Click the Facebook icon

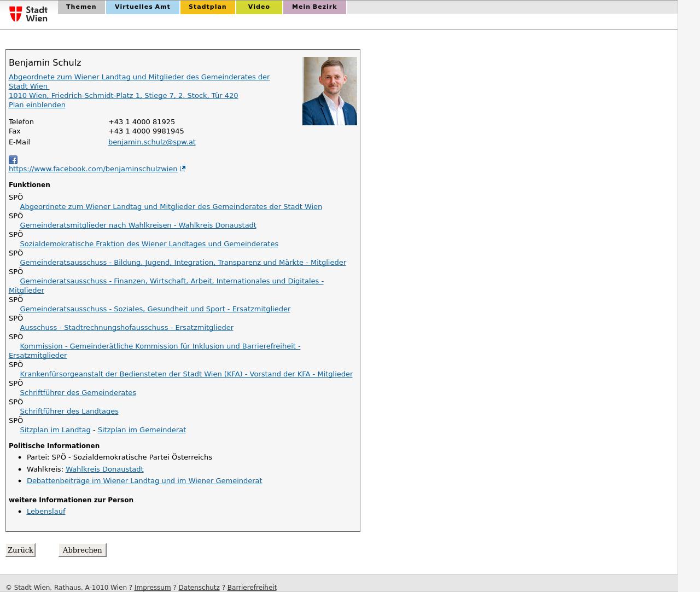tap(13, 160)
